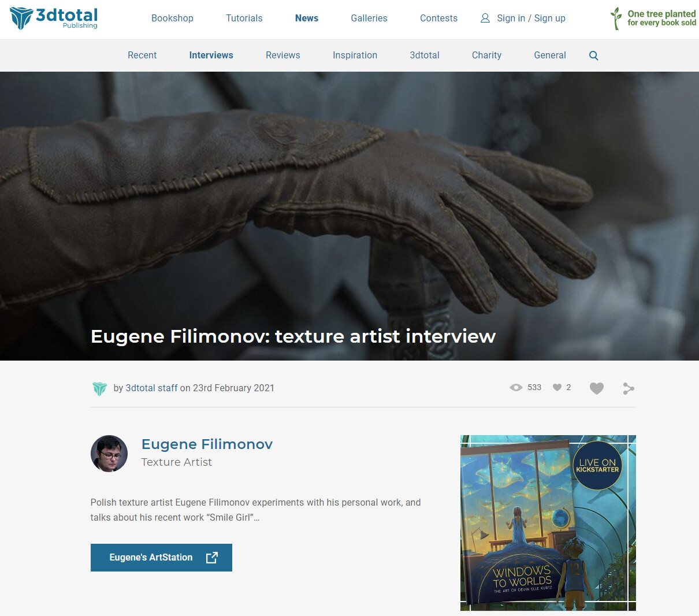The height and width of the screenshot is (616, 699).
Task: Select the Contests nav item
Action: coord(438,18)
